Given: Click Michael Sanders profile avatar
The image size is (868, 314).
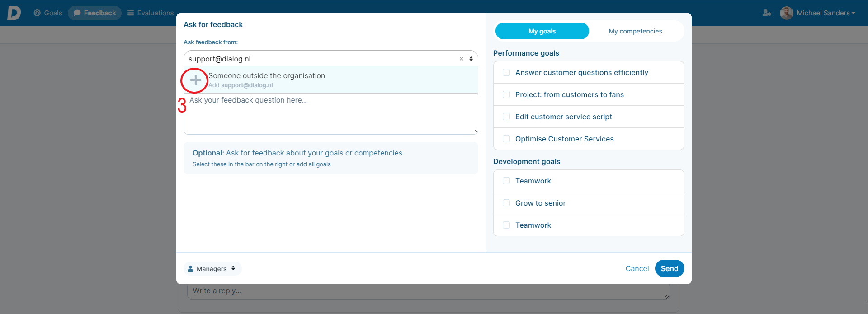Looking at the screenshot, I should pos(787,13).
